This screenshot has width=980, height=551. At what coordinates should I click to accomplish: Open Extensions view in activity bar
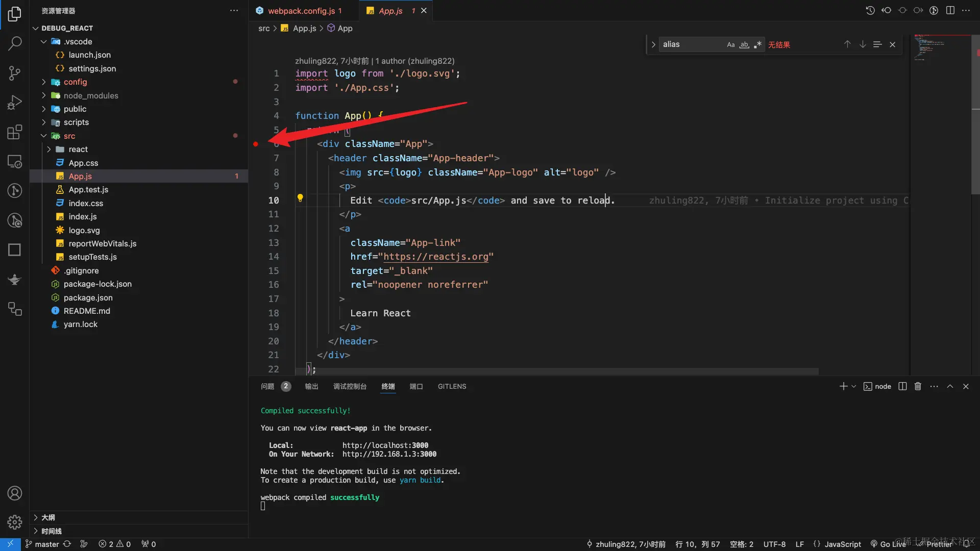tap(14, 132)
